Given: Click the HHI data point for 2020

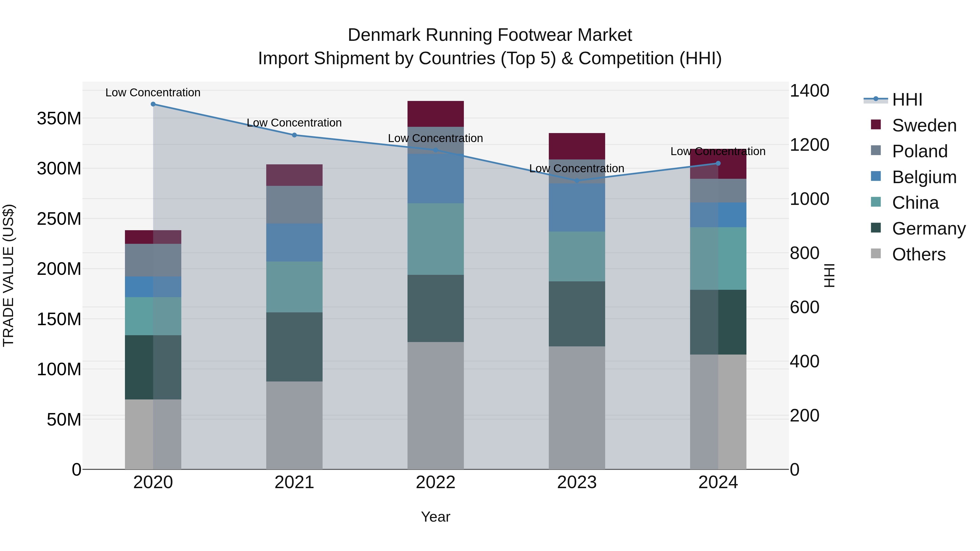Looking at the screenshot, I should [153, 104].
